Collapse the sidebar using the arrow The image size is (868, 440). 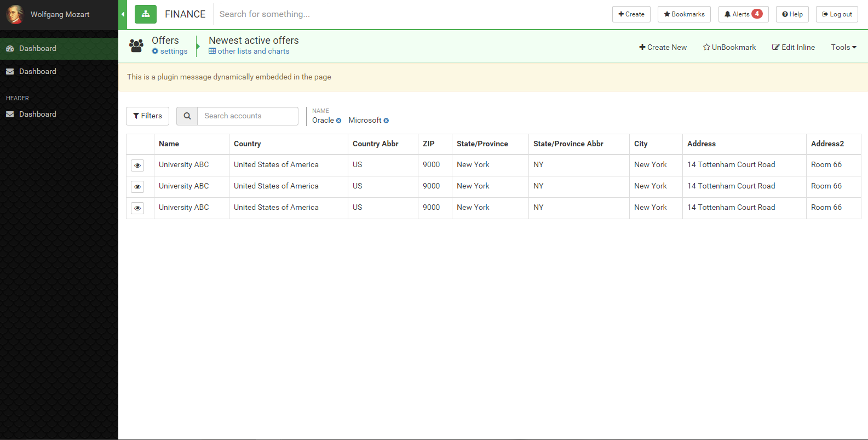pos(123,14)
